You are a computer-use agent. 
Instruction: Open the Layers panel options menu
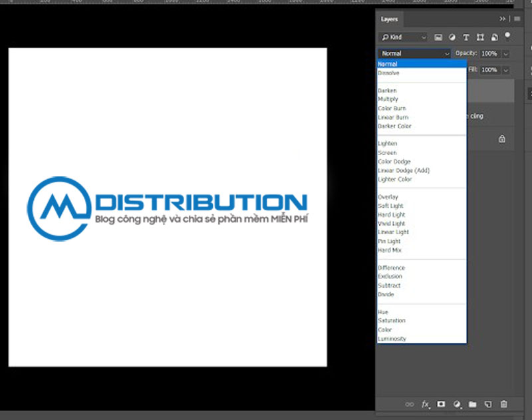coord(517,19)
